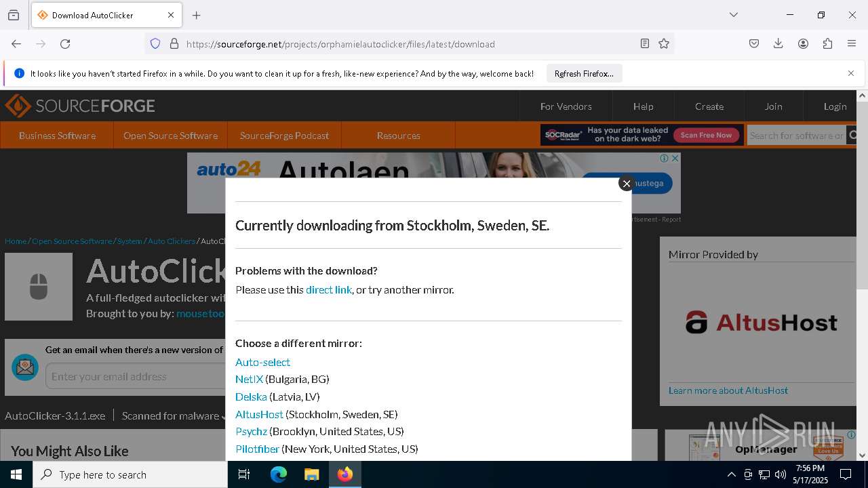Open Task View on taskbar
Image resolution: width=868 pixels, height=488 pixels.
pyautogui.click(x=244, y=474)
